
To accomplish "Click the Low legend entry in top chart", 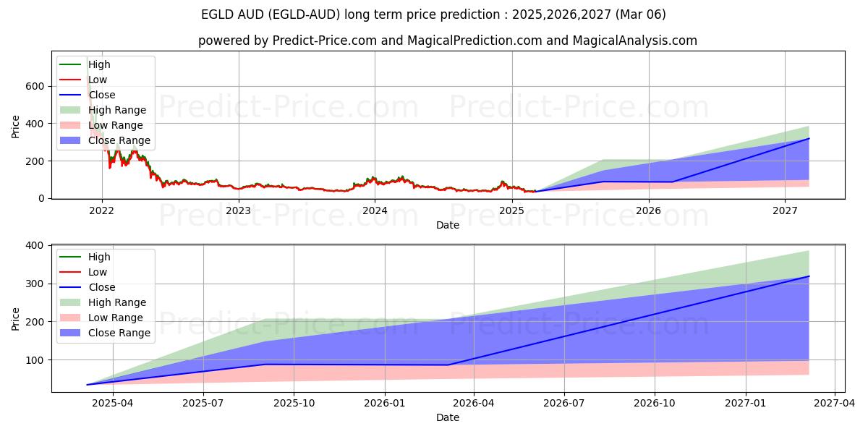I will click(x=98, y=80).
